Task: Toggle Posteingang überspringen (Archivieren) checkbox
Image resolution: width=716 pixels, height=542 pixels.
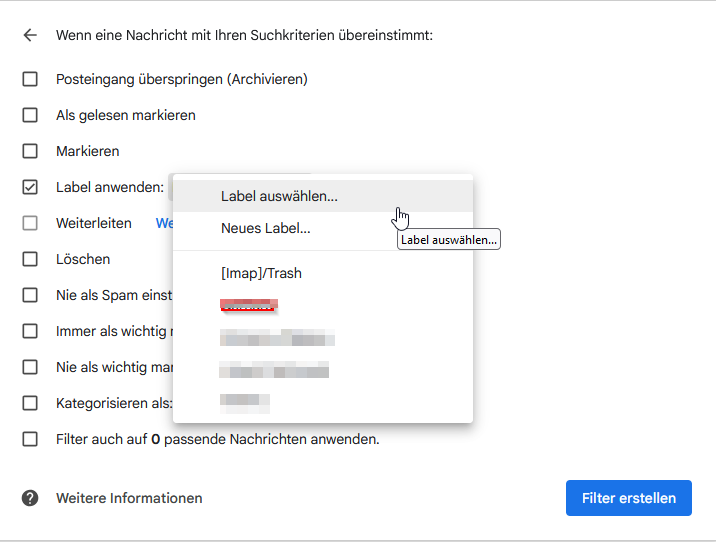Action: click(x=30, y=79)
